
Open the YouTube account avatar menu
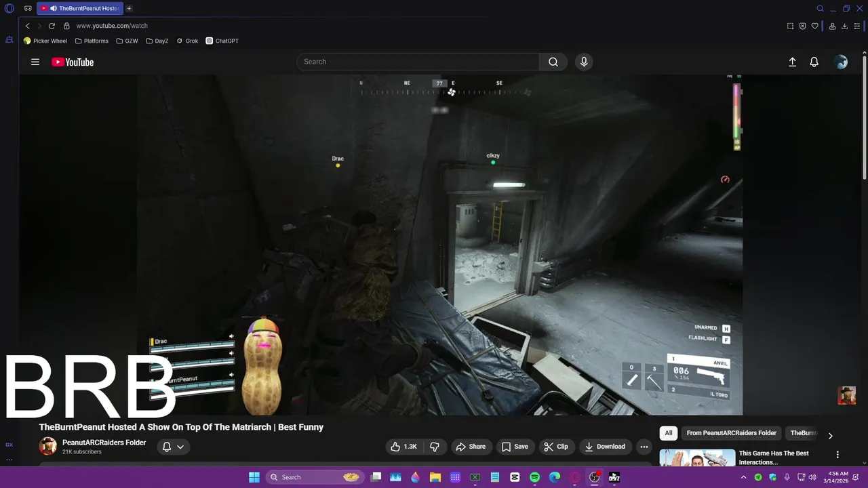pyautogui.click(x=841, y=62)
